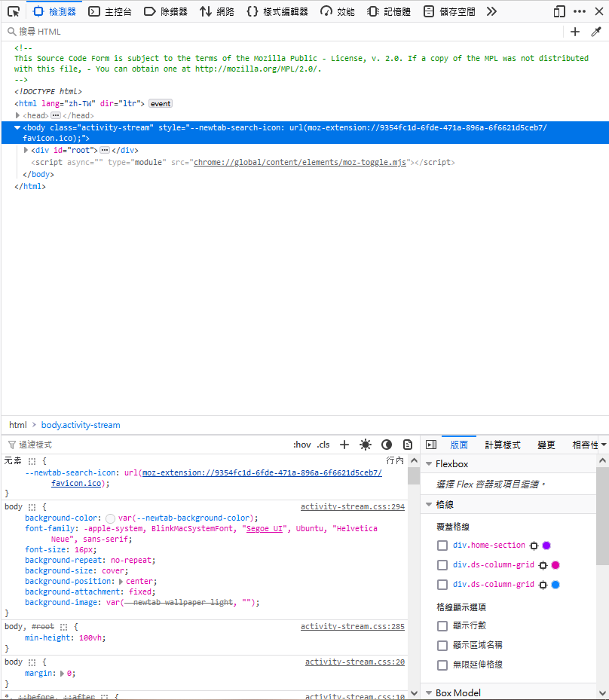Image resolution: width=609 pixels, height=700 pixels.
Task: Enable overlay for blue div.ds-column-grid
Action: (x=442, y=585)
